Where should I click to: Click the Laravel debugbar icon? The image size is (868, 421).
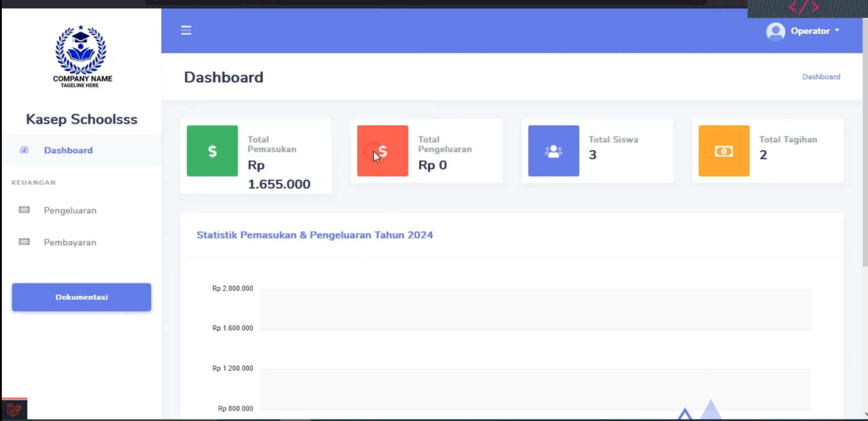pyautogui.click(x=14, y=409)
